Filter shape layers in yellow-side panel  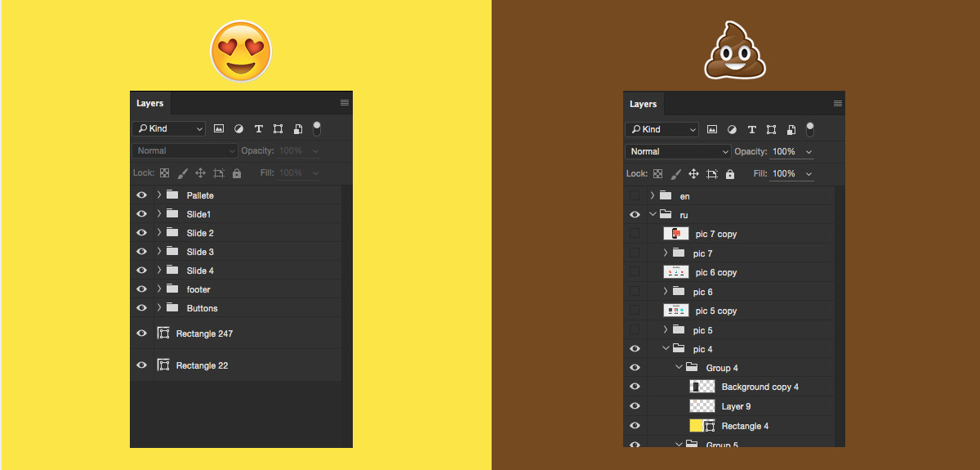coord(278,129)
